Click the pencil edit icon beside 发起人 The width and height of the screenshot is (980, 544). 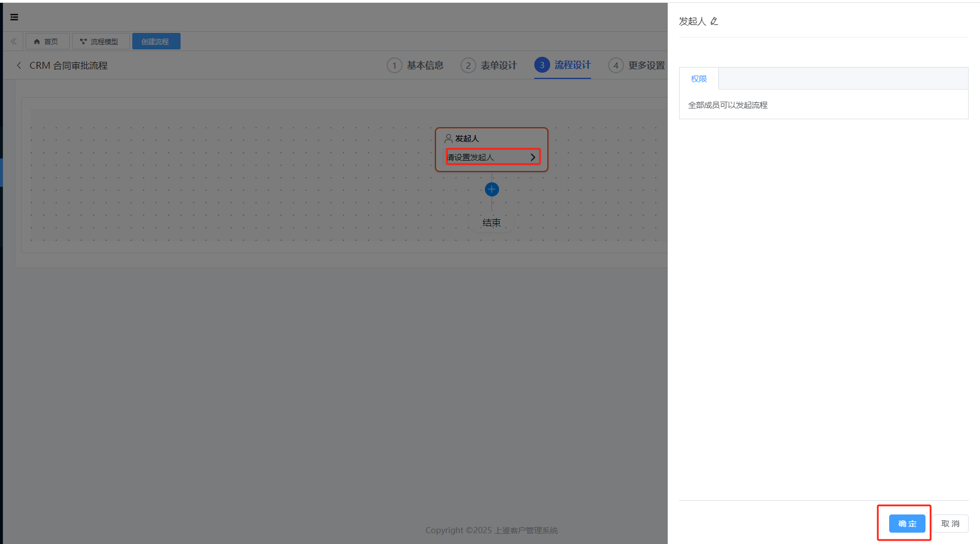(714, 22)
